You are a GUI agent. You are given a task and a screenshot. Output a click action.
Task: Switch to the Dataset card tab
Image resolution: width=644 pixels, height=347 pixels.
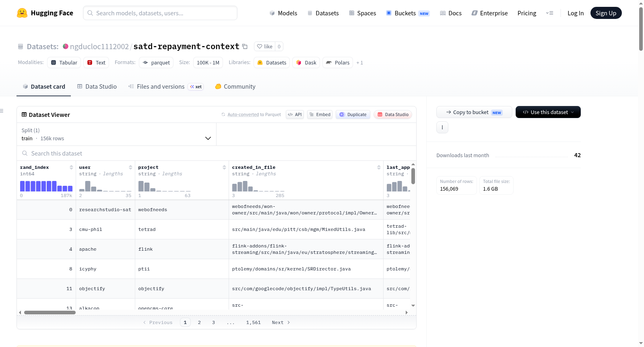coord(44,87)
